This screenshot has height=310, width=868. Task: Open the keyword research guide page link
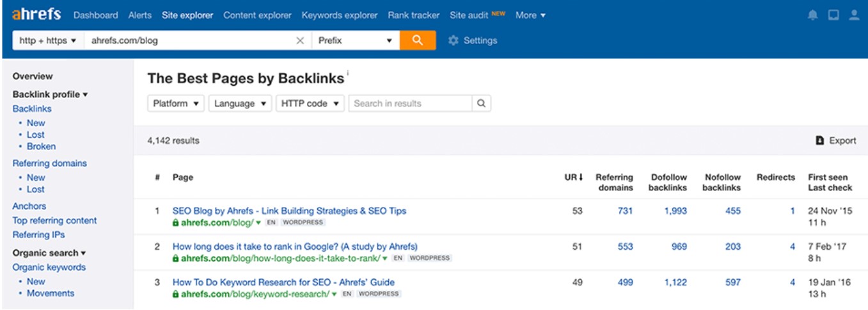[x=283, y=282]
